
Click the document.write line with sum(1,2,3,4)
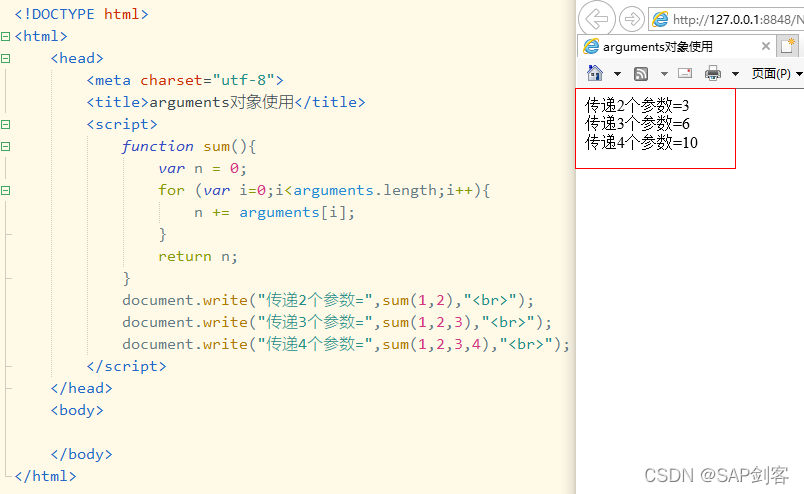[x=346, y=344]
